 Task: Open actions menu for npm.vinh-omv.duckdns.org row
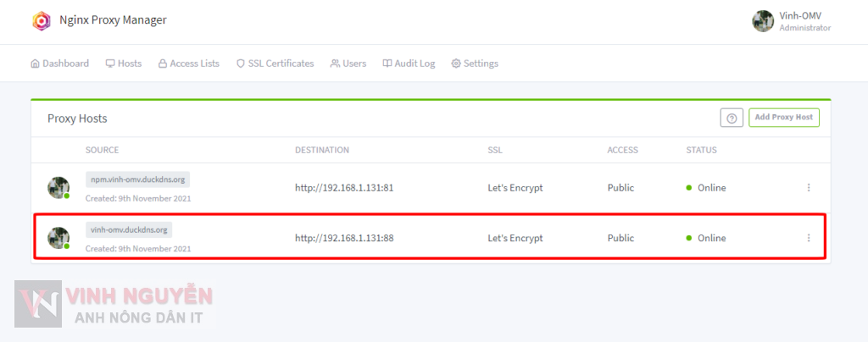[808, 187]
